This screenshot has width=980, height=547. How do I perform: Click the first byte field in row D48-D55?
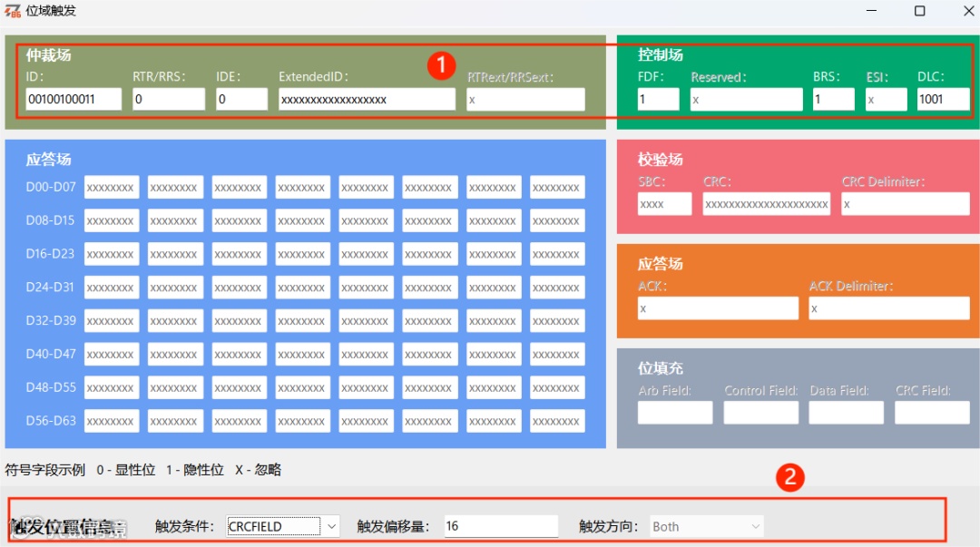112,387
